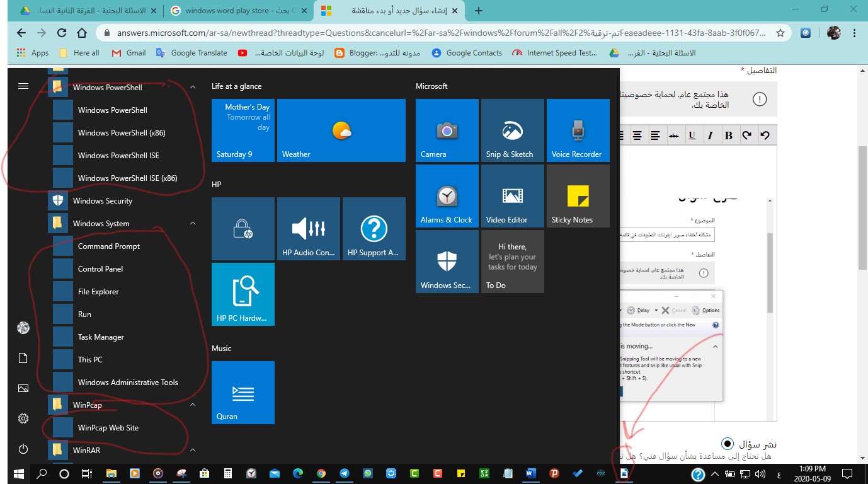The image size is (868, 484).
Task: Select the 'نشر سؤال' radio button
Action: 728,444
